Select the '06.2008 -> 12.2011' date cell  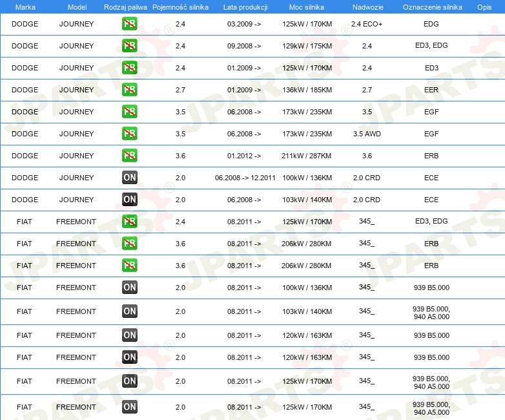(x=245, y=178)
